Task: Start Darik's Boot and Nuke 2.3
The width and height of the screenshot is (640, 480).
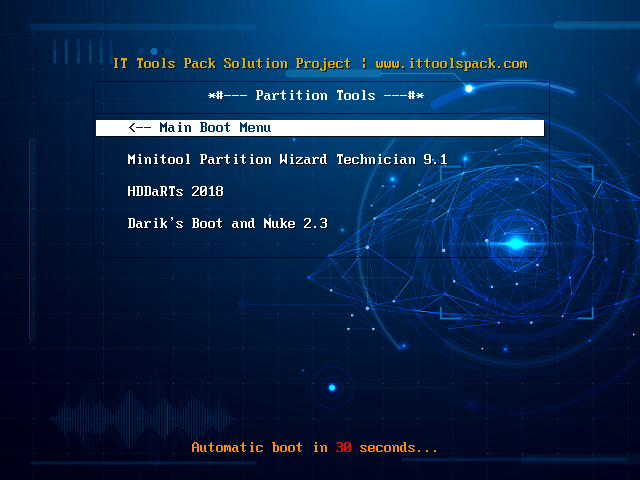Action: click(227, 223)
